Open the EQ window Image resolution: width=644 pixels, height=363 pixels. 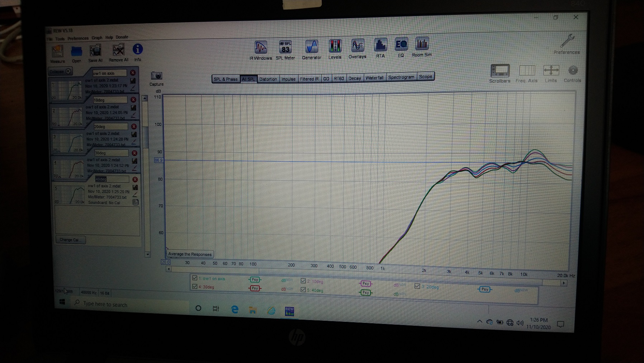[401, 45]
